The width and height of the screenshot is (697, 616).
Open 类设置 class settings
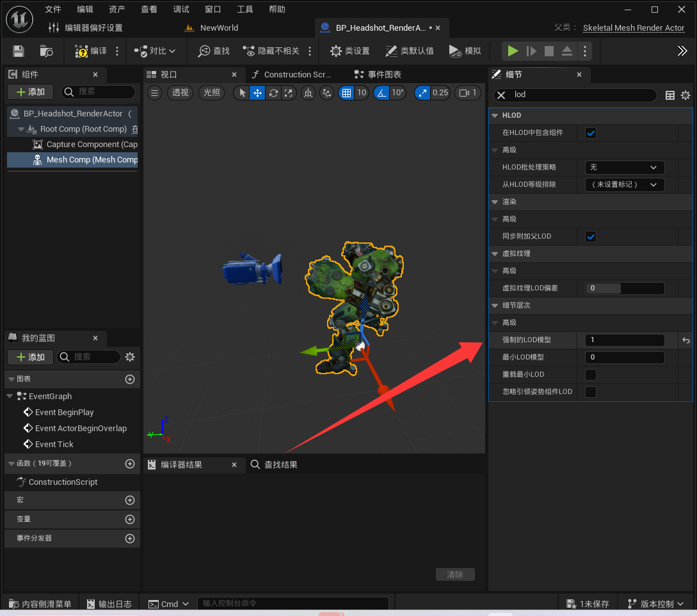(x=350, y=51)
